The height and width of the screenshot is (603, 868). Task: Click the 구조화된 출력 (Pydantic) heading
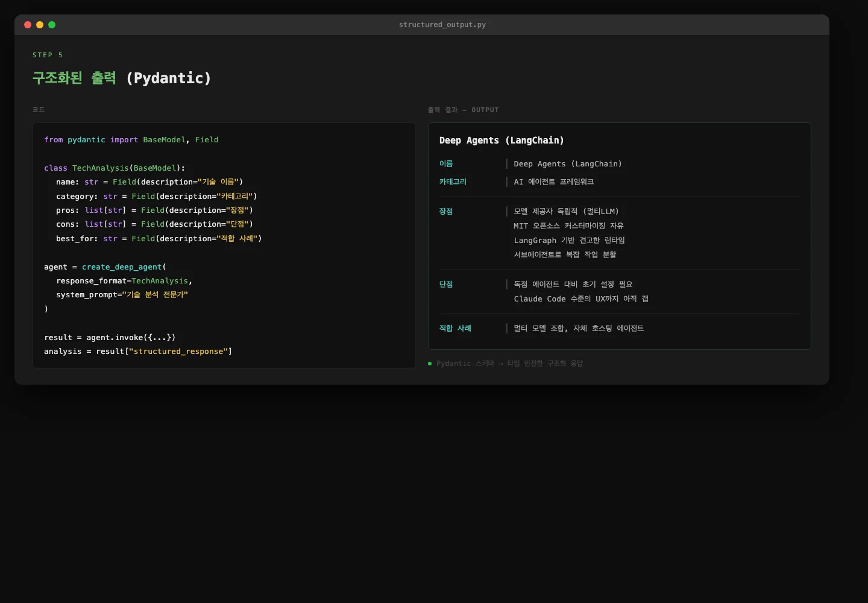(122, 78)
